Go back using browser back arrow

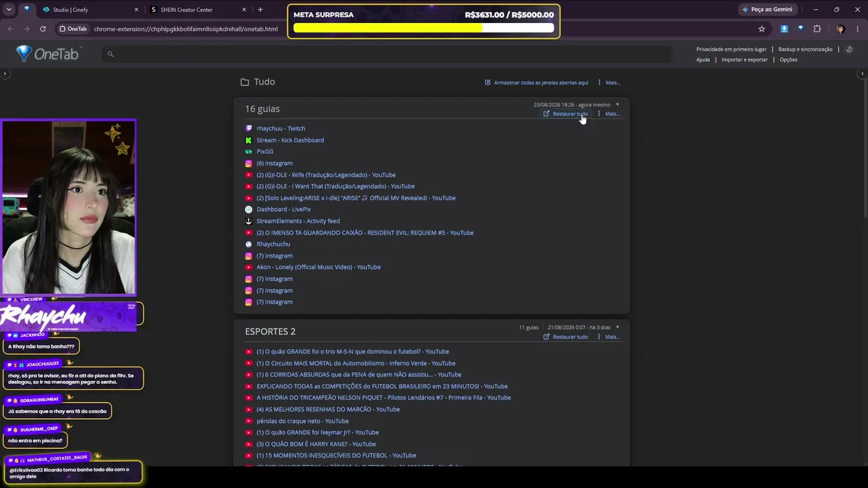pos(10,29)
